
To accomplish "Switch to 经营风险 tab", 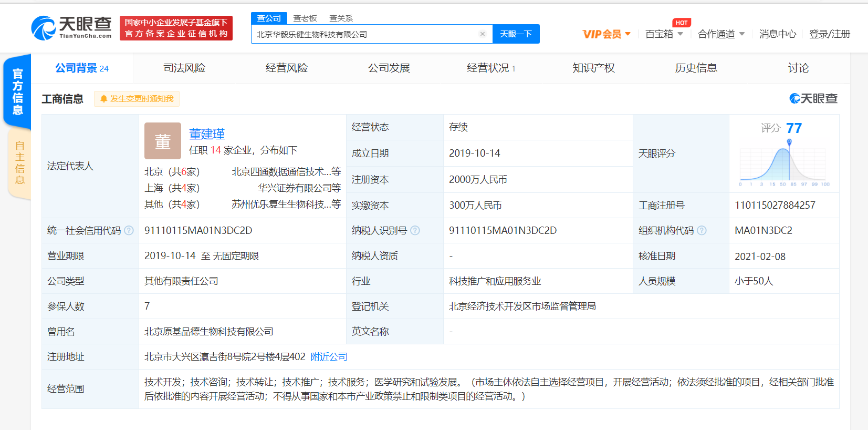I will click(x=287, y=68).
